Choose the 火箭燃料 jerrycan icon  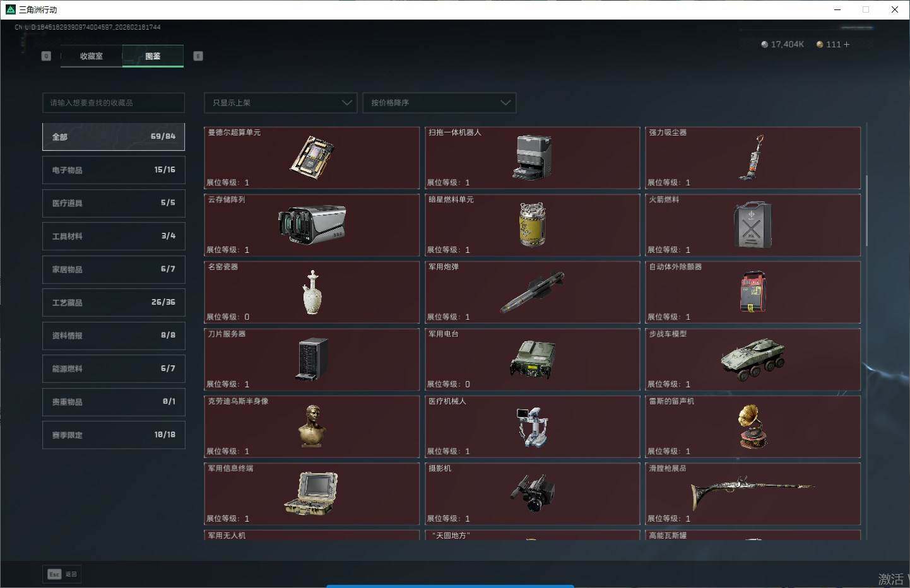[x=752, y=225]
